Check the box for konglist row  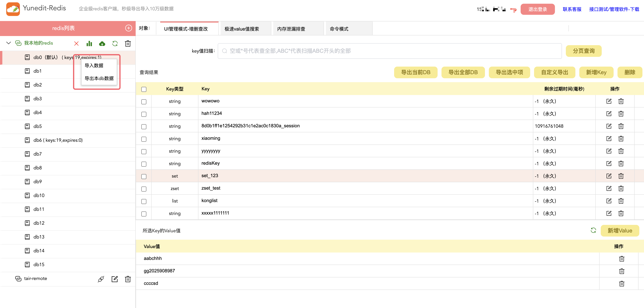click(144, 201)
